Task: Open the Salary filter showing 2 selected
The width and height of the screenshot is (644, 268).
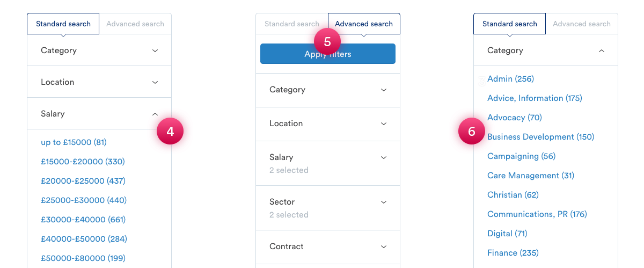Action: [x=328, y=163]
